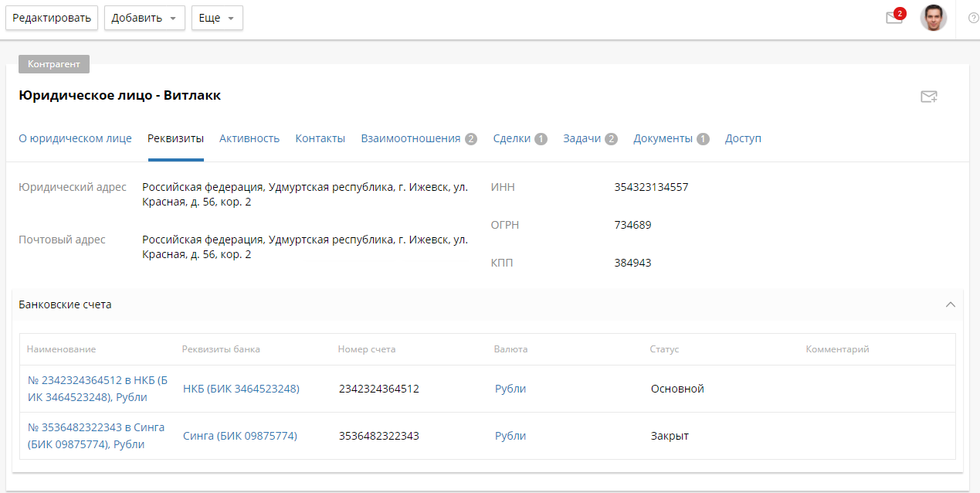Open the Доступ tab
The height and width of the screenshot is (493, 980).
click(x=743, y=138)
